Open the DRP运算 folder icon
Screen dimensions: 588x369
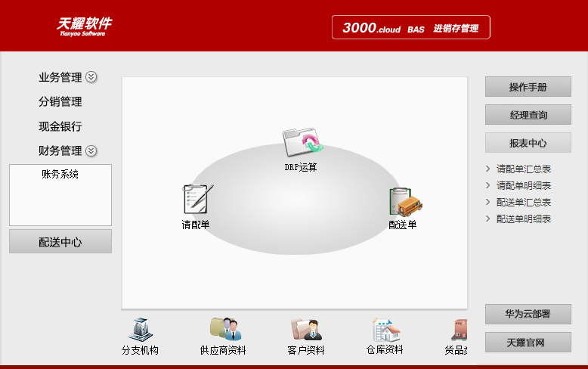pyautogui.click(x=302, y=142)
